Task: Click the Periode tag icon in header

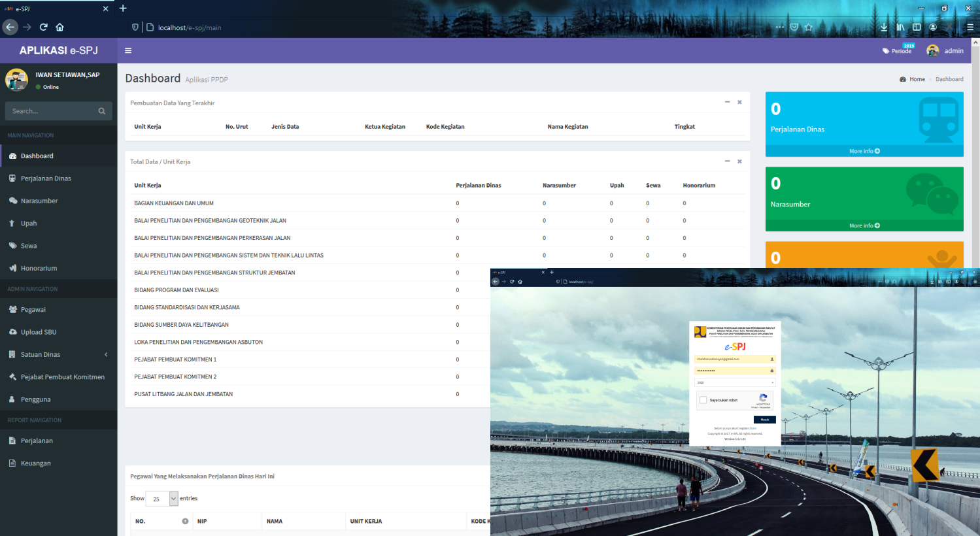Action: 886,51
